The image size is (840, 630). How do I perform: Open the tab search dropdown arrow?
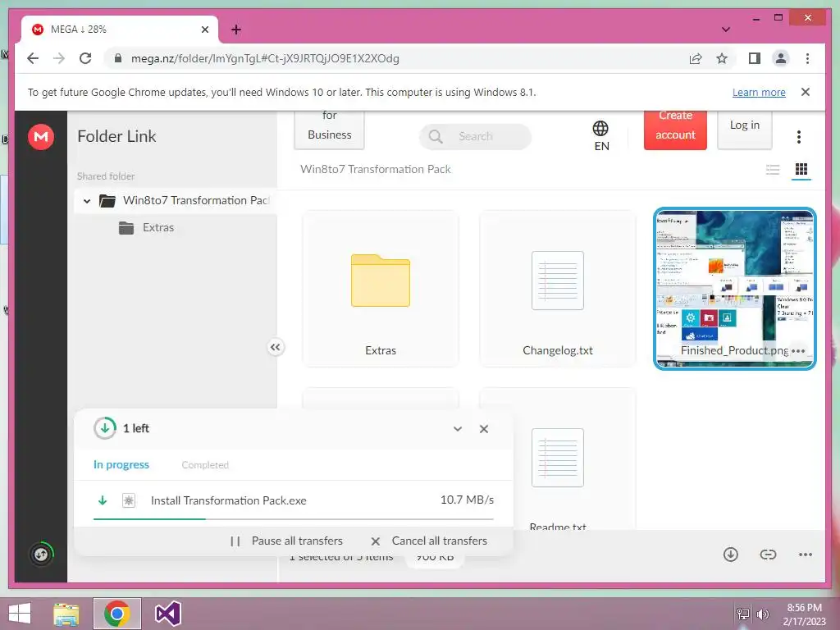click(x=726, y=30)
